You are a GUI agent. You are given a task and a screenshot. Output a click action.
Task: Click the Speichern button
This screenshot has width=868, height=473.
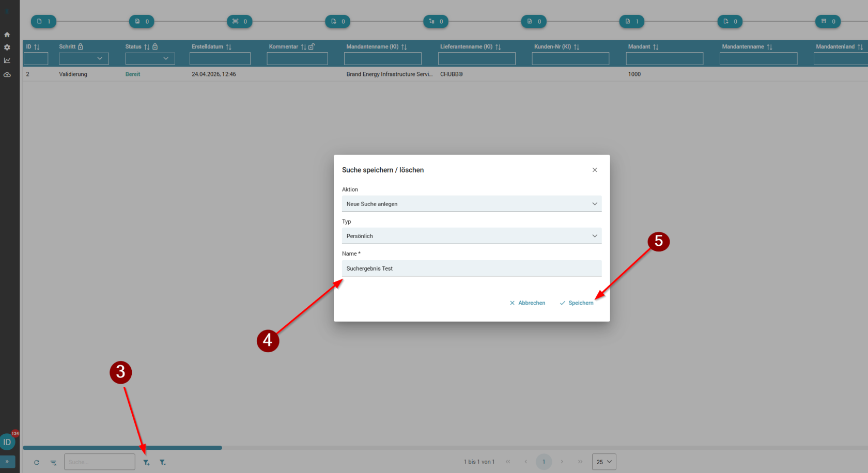click(x=577, y=303)
